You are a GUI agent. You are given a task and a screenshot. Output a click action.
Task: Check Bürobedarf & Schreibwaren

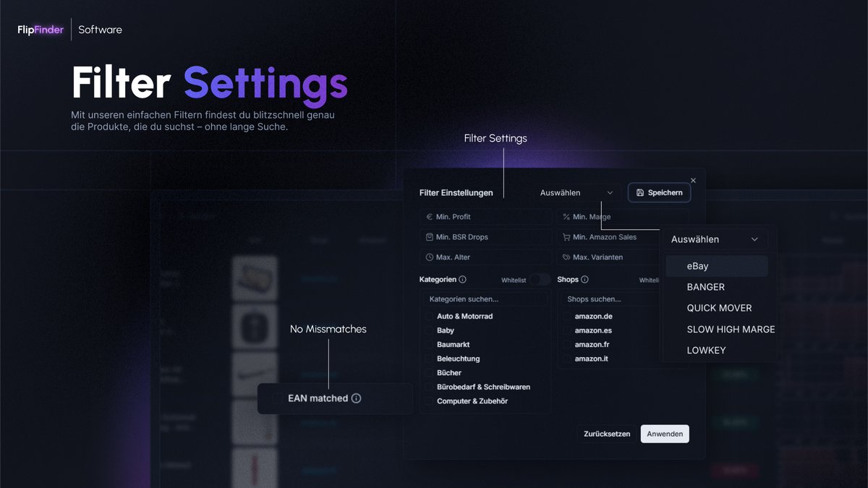(x=429, y=387)
